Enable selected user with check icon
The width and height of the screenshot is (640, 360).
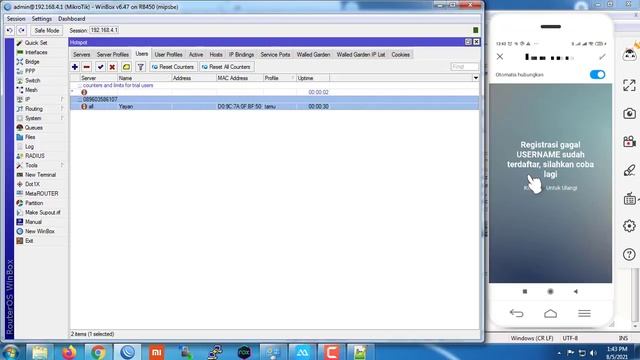100,67
